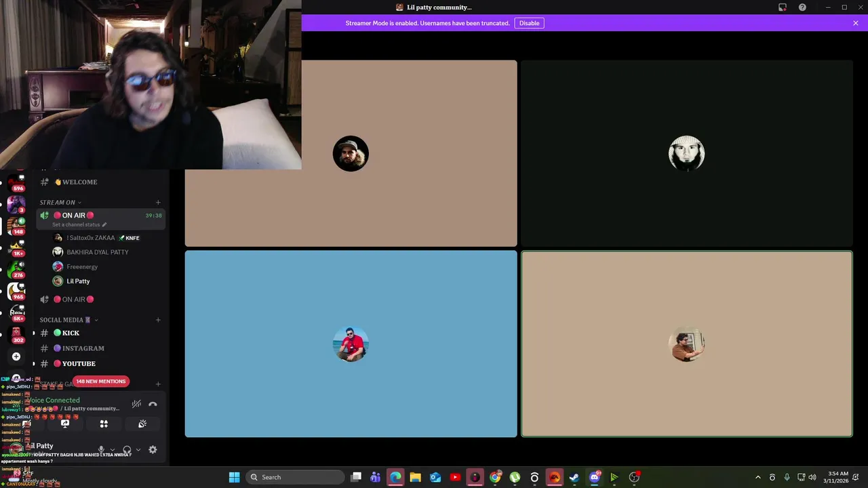Edit the channel status pencil icon

(104, 224)
